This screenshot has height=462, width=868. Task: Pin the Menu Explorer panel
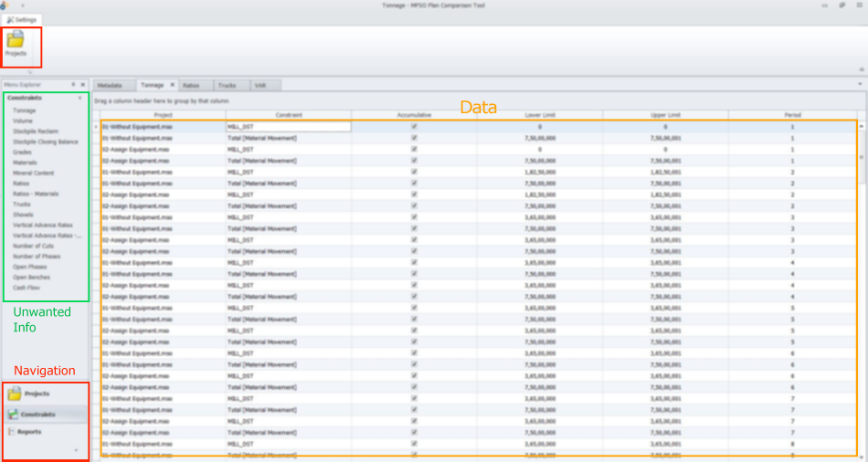(73, 85)
